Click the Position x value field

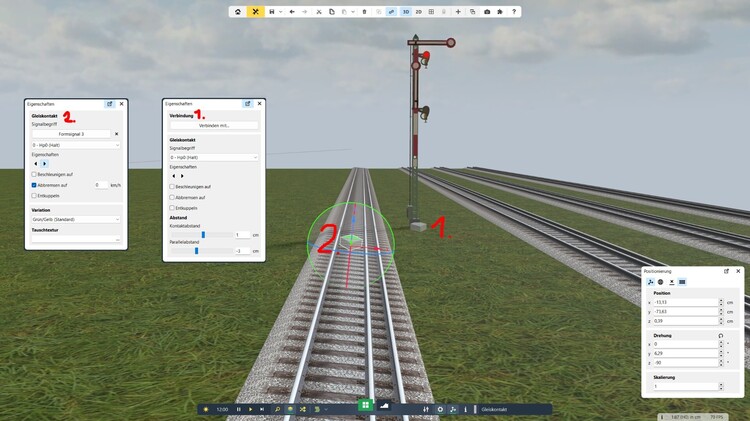[684, 302]
